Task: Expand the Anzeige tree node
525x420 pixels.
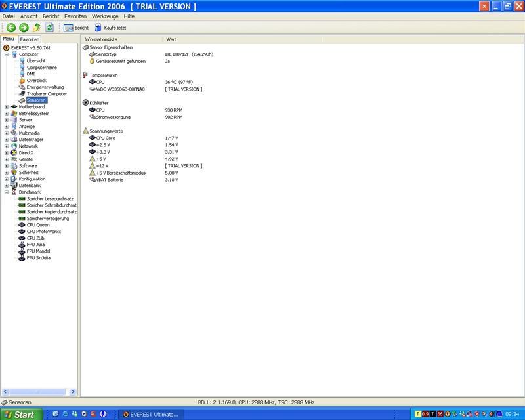Action: pyautogui.click(x=7, y=127)
